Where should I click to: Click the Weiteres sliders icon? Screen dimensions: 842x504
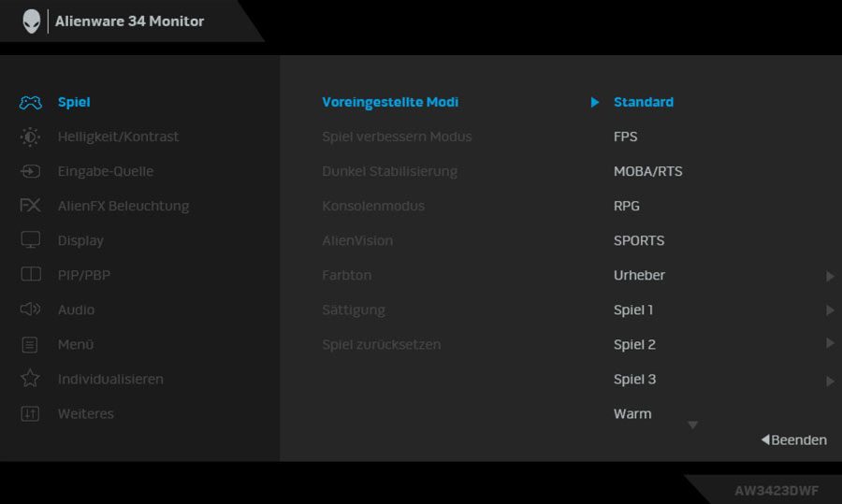pyautogui.click(x=30, y=413)
